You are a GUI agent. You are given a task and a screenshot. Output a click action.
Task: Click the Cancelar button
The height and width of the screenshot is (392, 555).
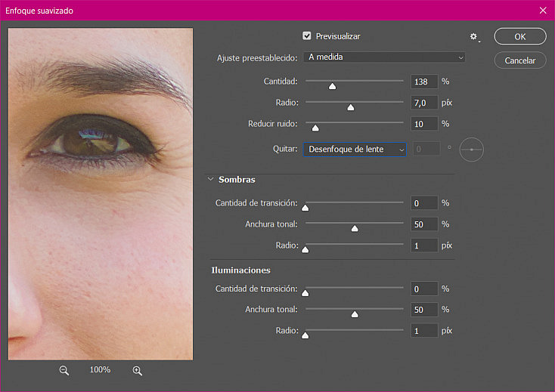pos(520,60)
